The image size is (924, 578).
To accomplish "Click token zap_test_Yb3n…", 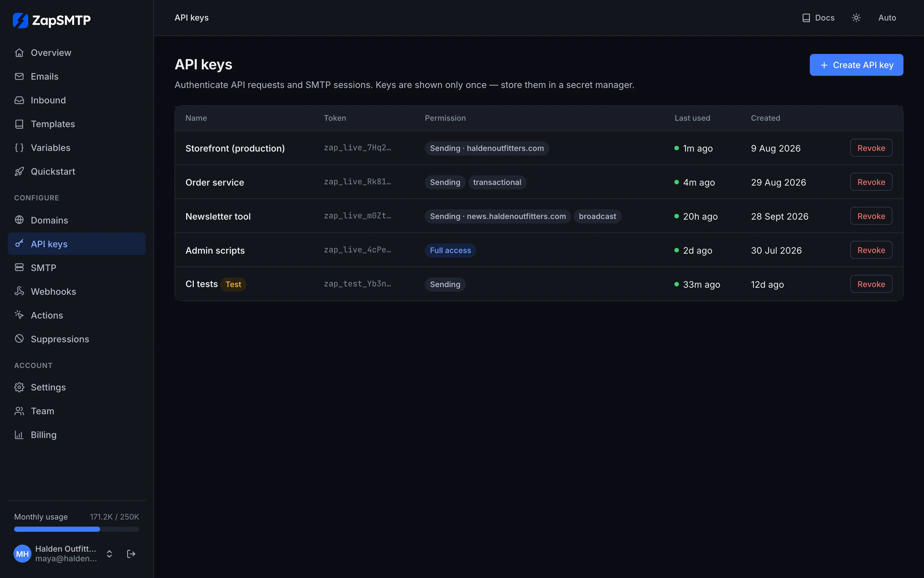I will [357, 284].
